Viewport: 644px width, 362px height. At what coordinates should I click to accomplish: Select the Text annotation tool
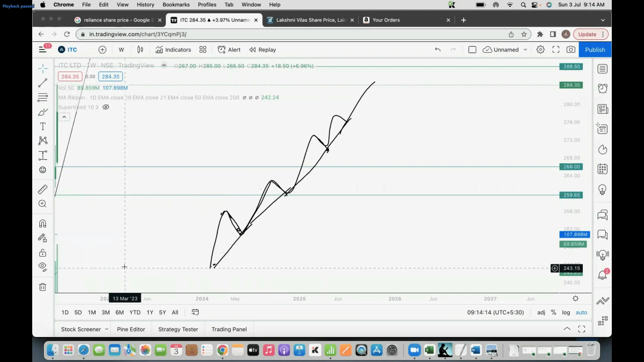click(43, 126)
